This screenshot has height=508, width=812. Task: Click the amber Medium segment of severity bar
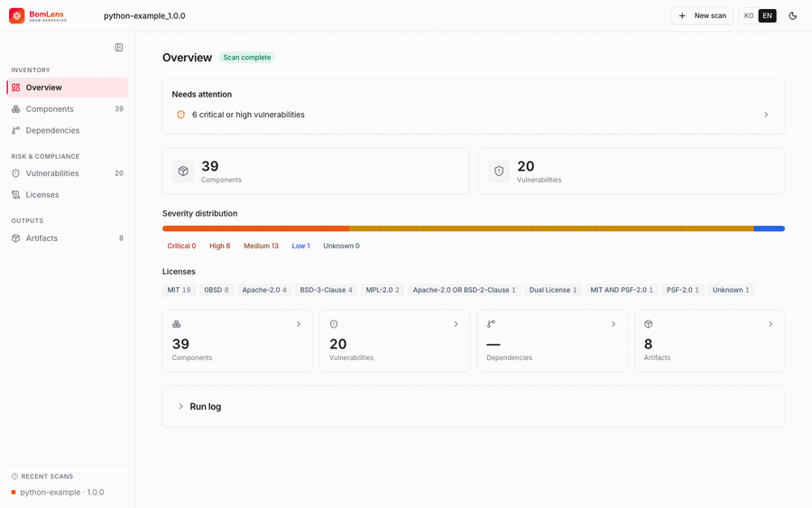pos(551,228)
